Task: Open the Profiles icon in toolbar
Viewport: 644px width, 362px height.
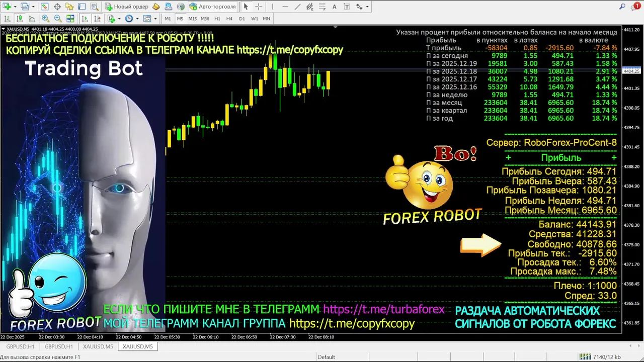Action: [x=25, y=7]
